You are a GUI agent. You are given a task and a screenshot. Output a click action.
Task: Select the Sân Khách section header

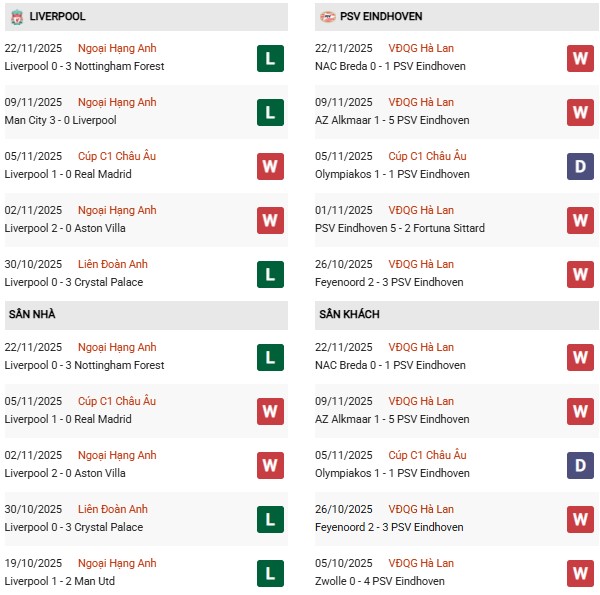tap(349, 315)
